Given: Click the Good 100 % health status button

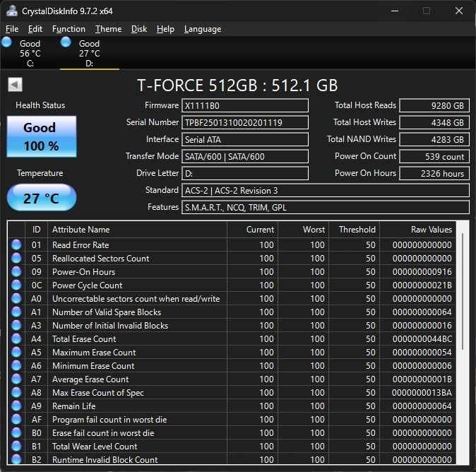Looking at the screenshot, I should pyautogui.click(x=42, y=136).
